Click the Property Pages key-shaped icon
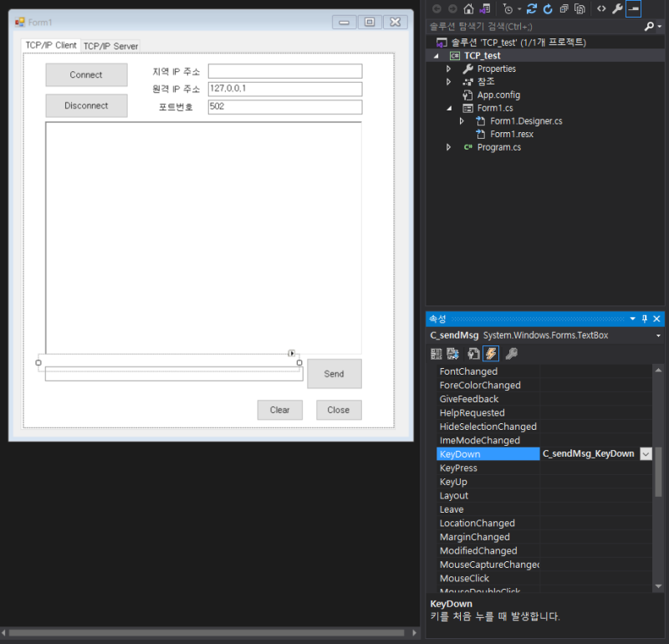Image resolution: width=669 pixels, height=644 pixels. click(511, 354)
